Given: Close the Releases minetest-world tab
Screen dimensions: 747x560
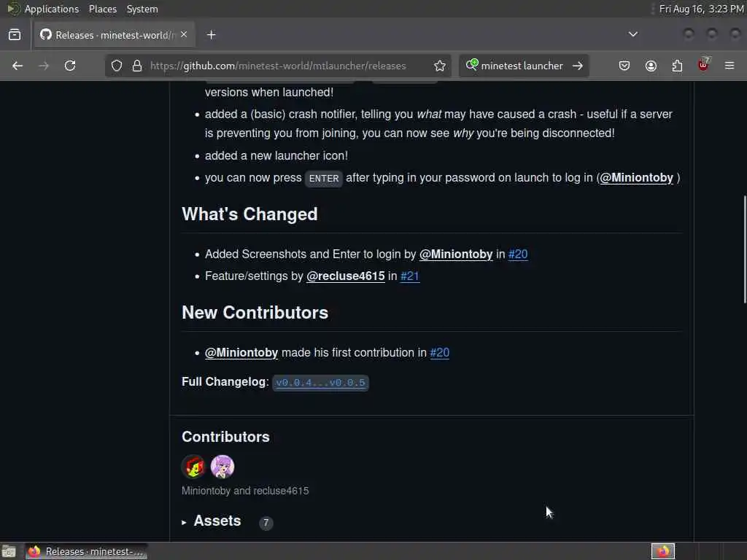Looking at the screenshot, I should [x=184, y=34].
